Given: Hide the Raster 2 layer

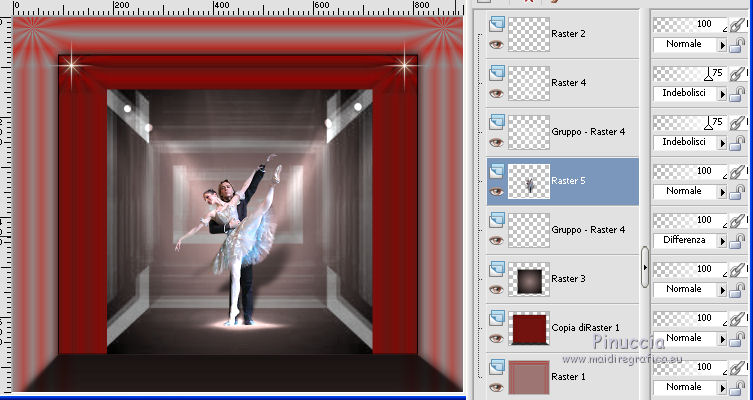Looking at the screenshot, I should (496, 45).
